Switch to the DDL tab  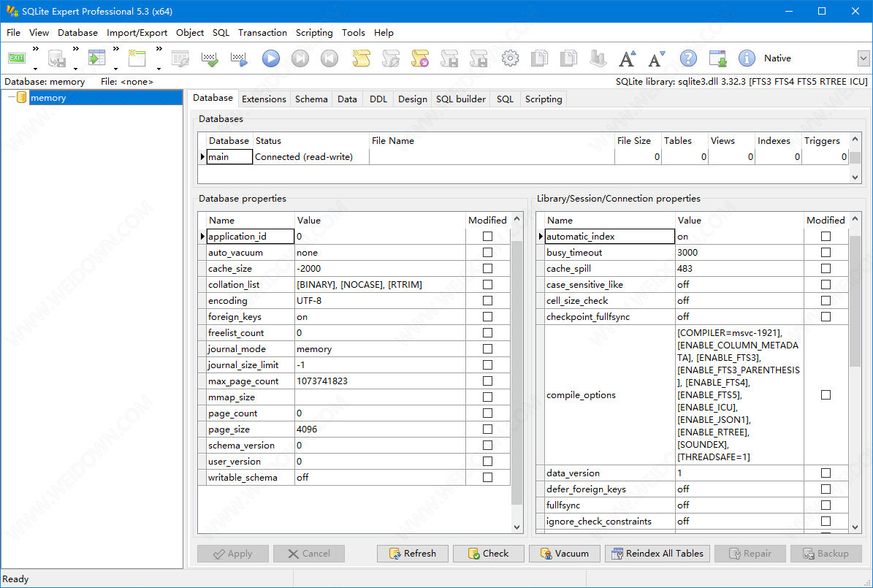tap(378, 99)
